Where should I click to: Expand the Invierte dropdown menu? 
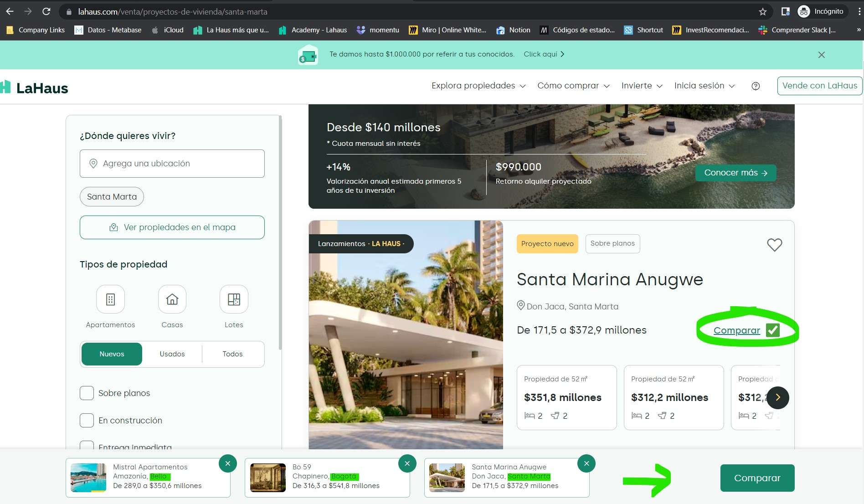pos(642,86)
